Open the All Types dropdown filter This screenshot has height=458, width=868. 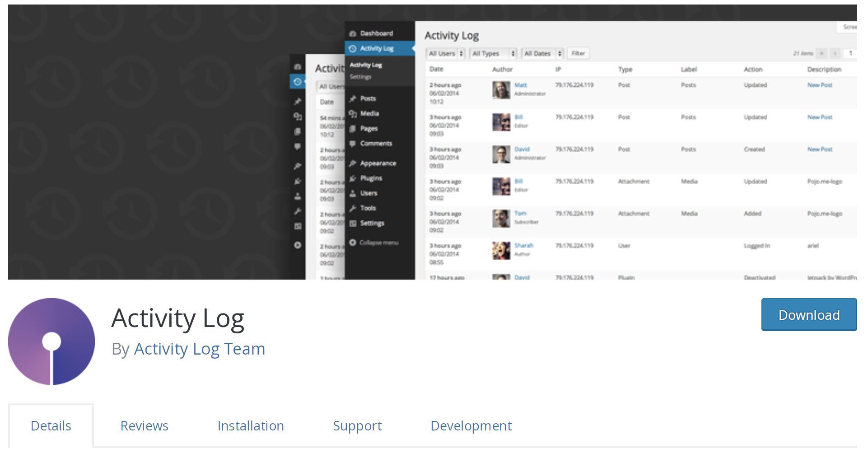493,53
